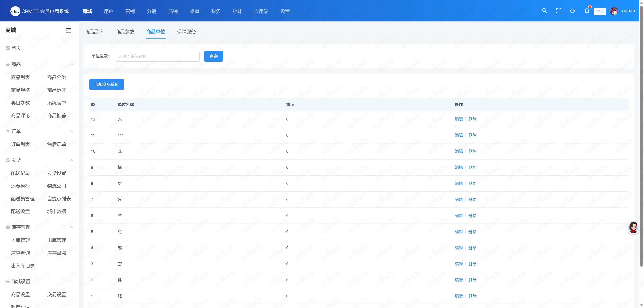
Task: Open 商品规格 in sidebar
Action: pos(20,90)
